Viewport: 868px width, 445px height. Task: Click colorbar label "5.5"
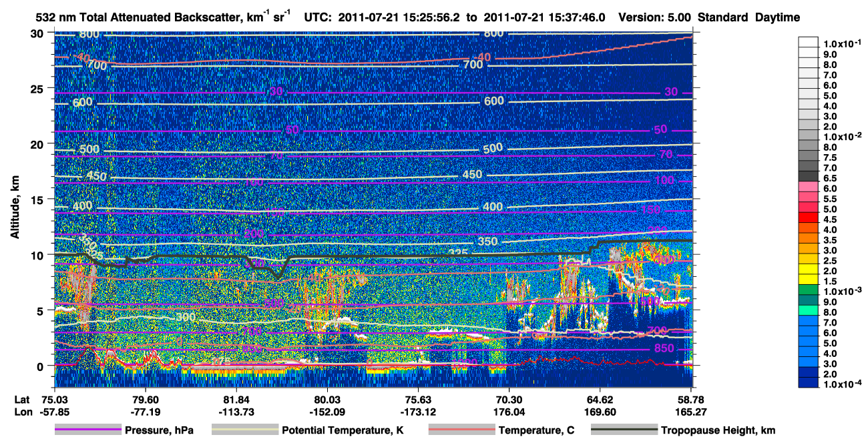pos(831,199)
